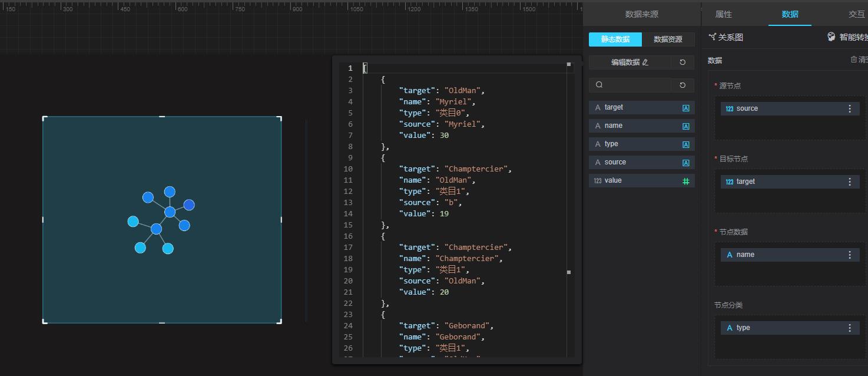Image resolution: width=868 pixels, height=376 pixels.
Task: Click the trash icon to clear data mappings
Action: click(854, 60)
